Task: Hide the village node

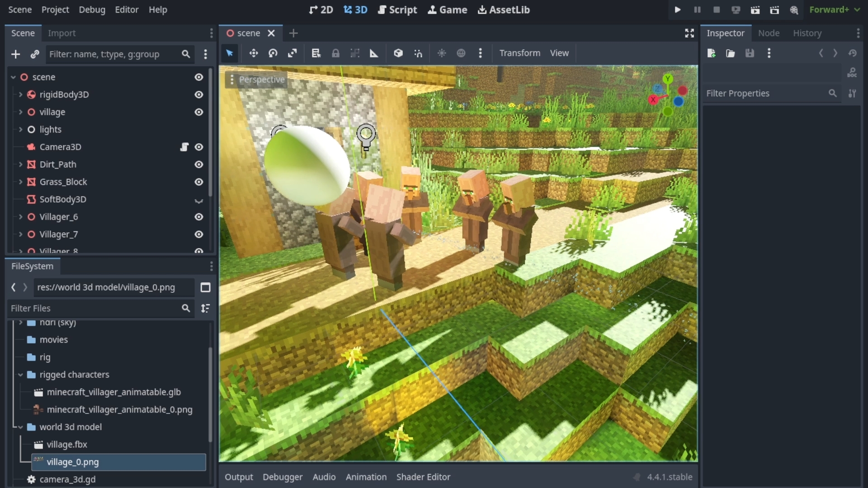Action: (x=199, y=112)
